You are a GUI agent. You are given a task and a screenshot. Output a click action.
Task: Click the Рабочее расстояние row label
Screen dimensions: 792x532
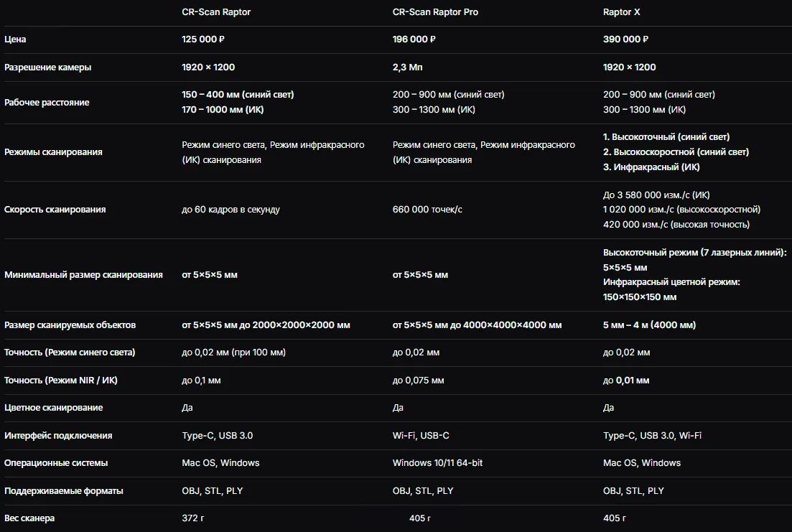pyautogui.click(x=47, y=103)
